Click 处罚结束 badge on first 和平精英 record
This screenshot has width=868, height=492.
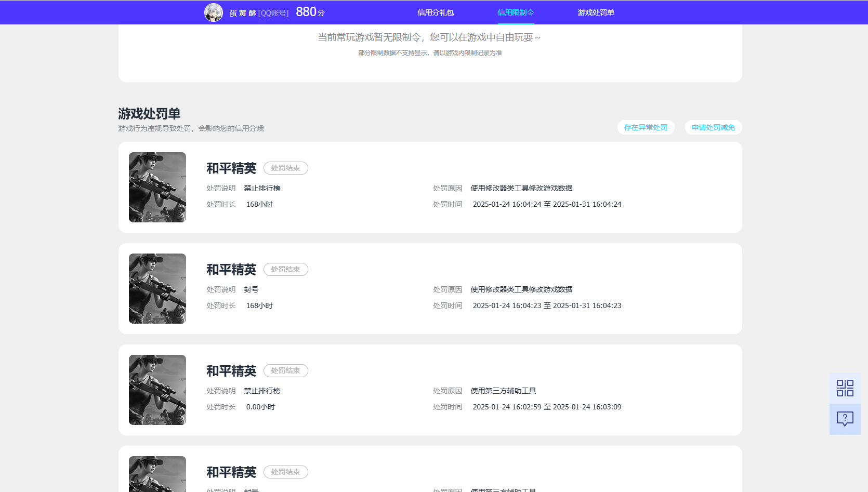285,168
